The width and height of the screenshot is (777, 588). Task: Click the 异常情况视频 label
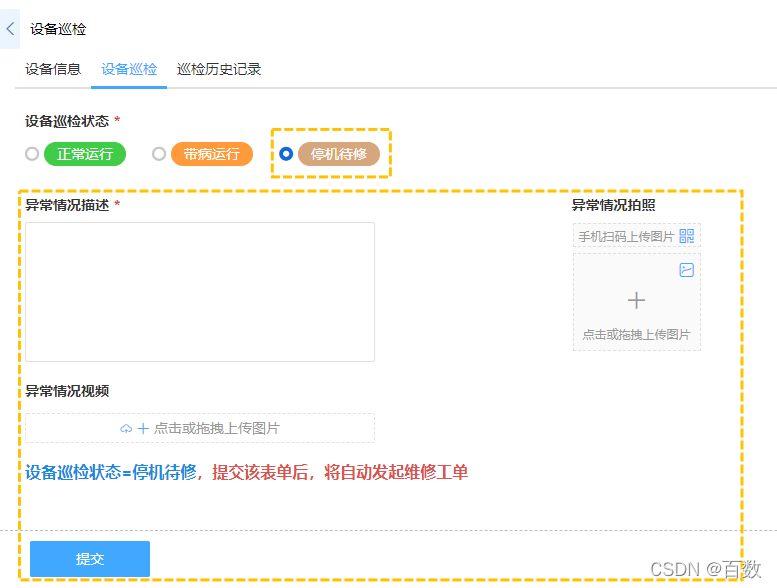pyautogui.click(x=67, y=391)
